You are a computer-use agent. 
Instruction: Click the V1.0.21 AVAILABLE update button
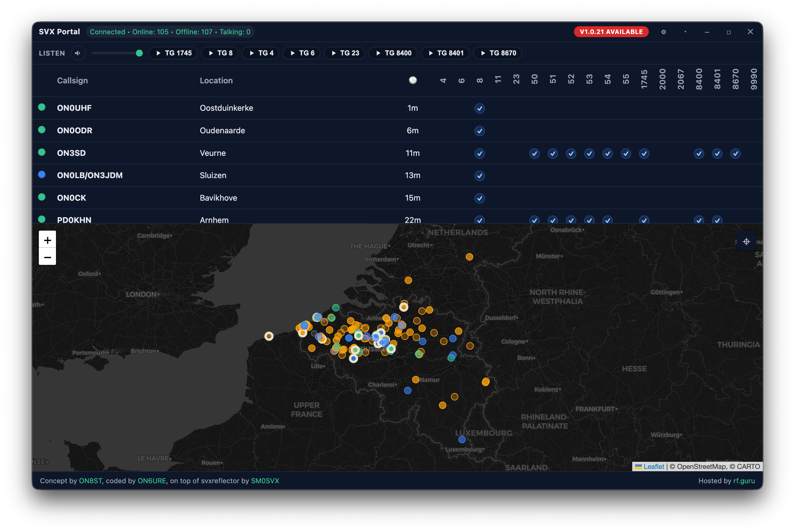tap(611, 32)
